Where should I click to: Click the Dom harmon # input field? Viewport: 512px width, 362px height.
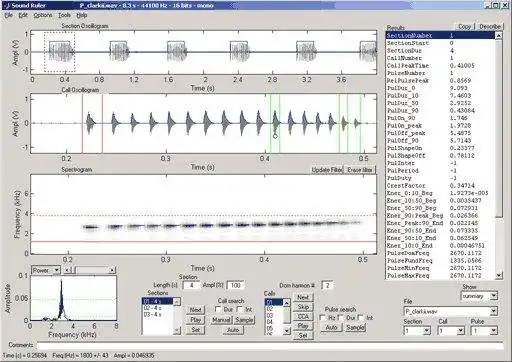click(x=327, y=285)
